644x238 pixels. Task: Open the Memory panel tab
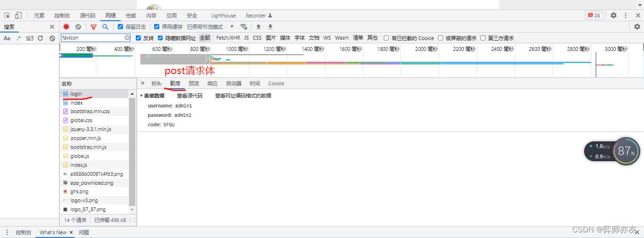tap(151, 16)
